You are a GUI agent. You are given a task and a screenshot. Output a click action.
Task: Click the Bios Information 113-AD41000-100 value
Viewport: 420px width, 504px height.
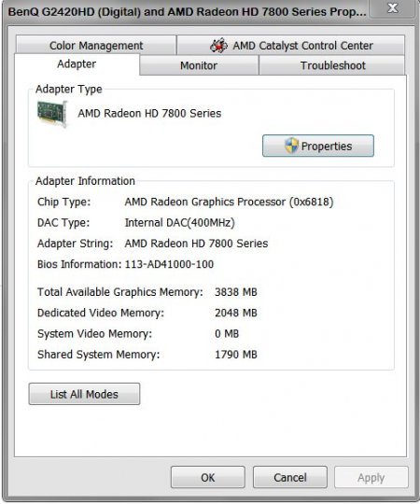pos(169,264)
